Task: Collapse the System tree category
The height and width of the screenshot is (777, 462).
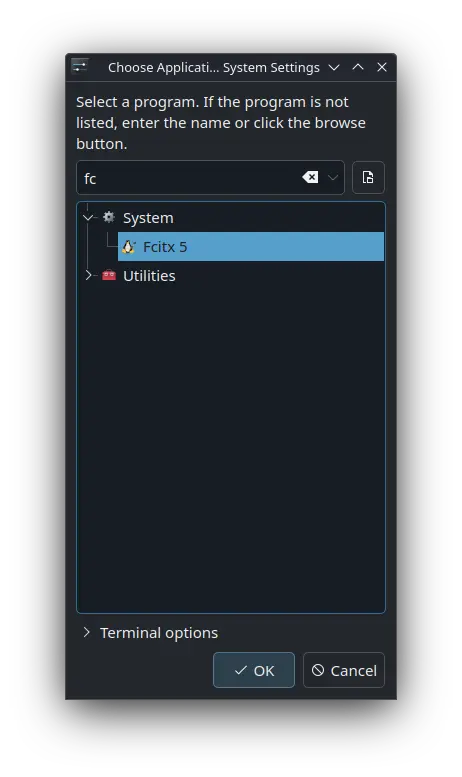Action: [88, 218]
